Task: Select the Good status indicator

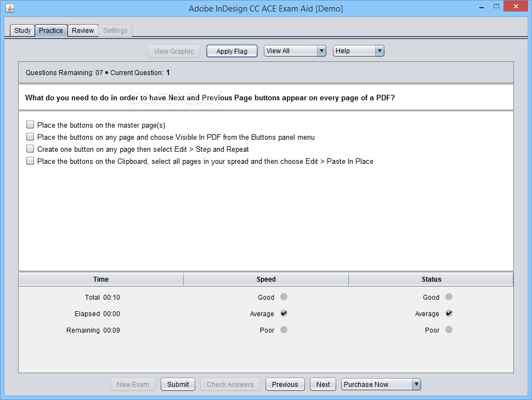Action: tap(449, 297)
